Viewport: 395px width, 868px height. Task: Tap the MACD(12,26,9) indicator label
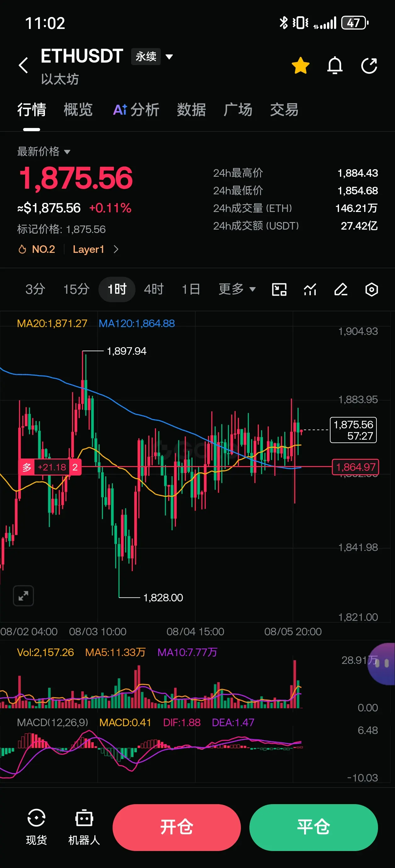pyautogui.click(x=53, y=722)
